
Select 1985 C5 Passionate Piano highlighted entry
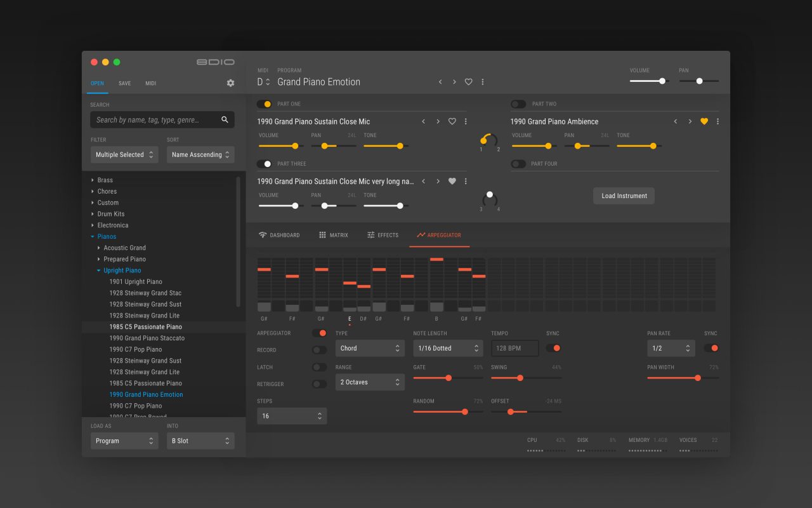click(x=145, y=327)
